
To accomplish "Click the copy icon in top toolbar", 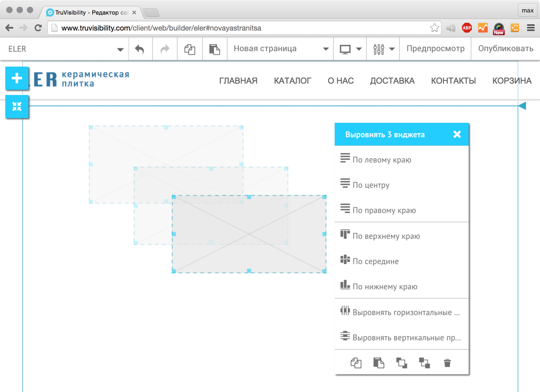I will [x=190, y=49].
